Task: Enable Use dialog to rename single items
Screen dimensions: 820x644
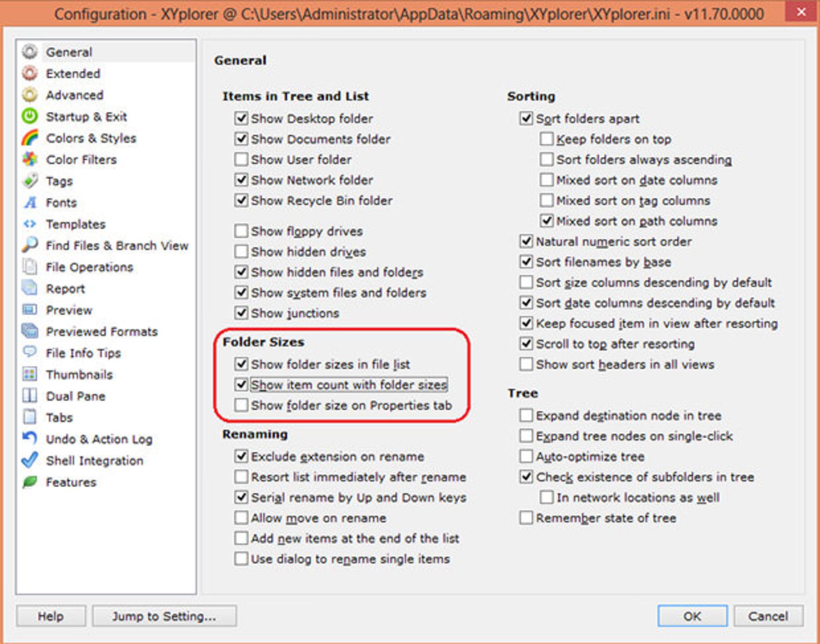Action: click(241, 559)
